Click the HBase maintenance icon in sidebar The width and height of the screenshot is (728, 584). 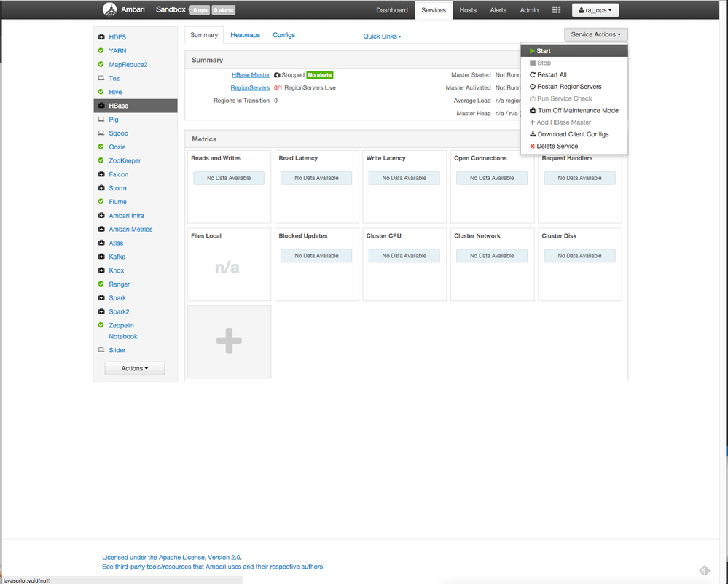pos(101,106)
